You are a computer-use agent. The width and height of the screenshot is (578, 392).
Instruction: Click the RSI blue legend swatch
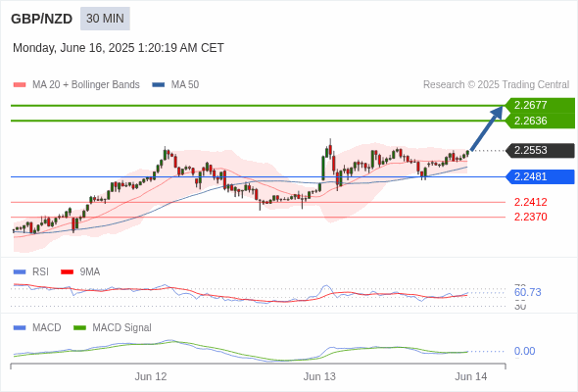[x=20, y=272]
